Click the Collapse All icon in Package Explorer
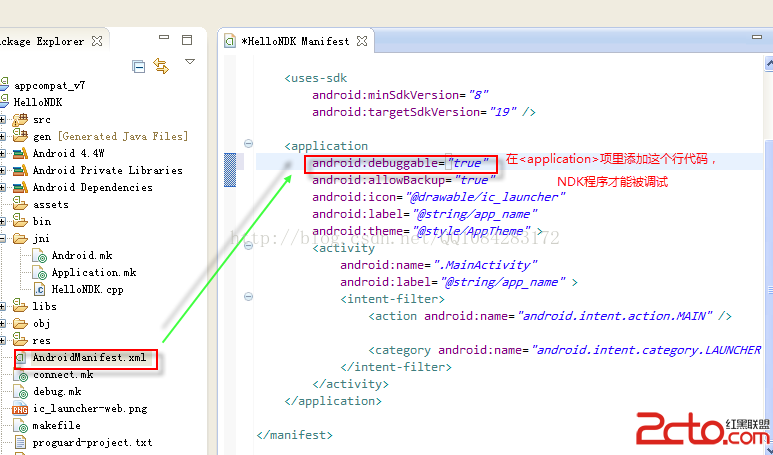Screen dimensions: 773x455 click(x=139, y=66)
